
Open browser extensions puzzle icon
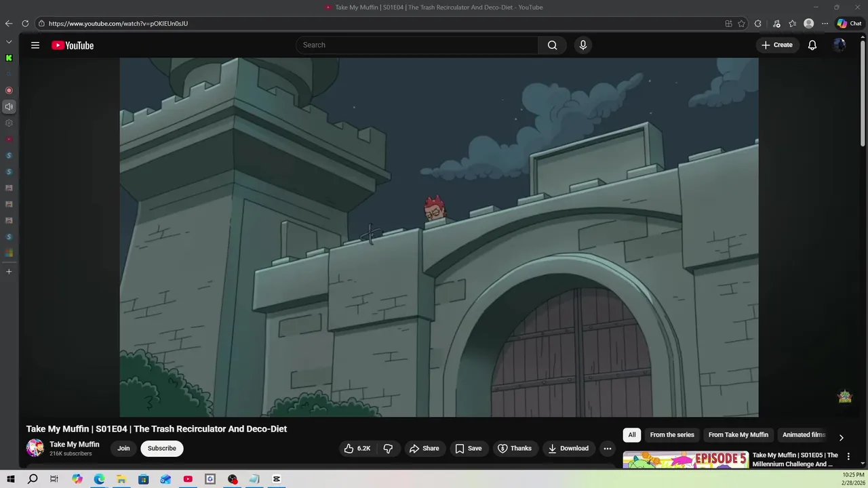coord(758,23)
